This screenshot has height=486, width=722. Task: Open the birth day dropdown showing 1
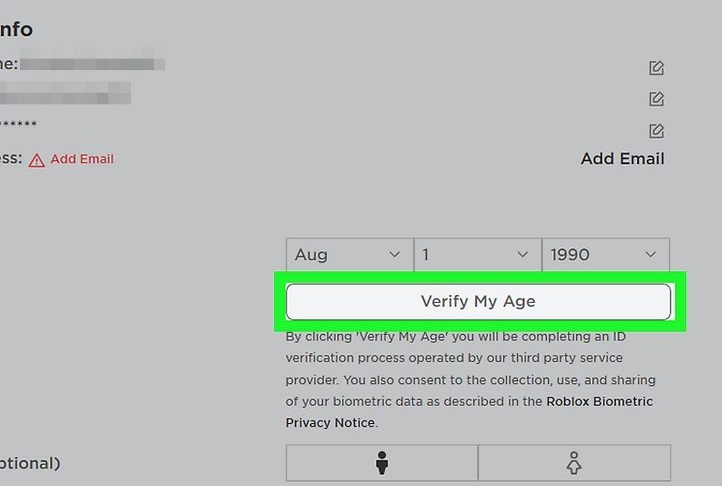tap(476, 254)
